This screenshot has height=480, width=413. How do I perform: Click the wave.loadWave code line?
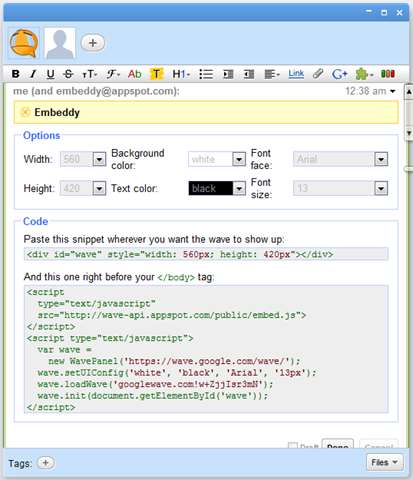click(155, 384)
